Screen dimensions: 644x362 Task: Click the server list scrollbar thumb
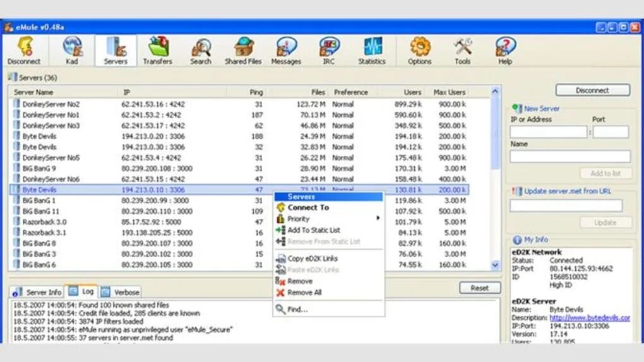coord(495,134)
